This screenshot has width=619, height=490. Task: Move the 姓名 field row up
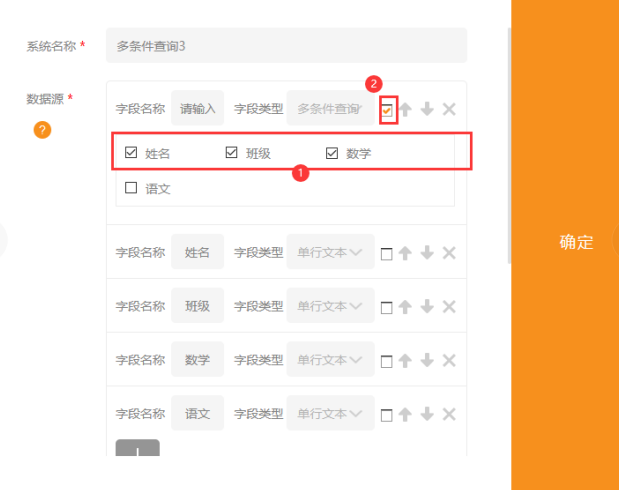click(x=405, y=253)
